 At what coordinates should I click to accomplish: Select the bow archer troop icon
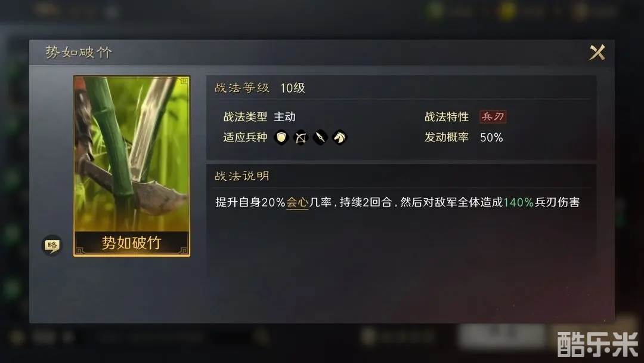tap(301, 137)
